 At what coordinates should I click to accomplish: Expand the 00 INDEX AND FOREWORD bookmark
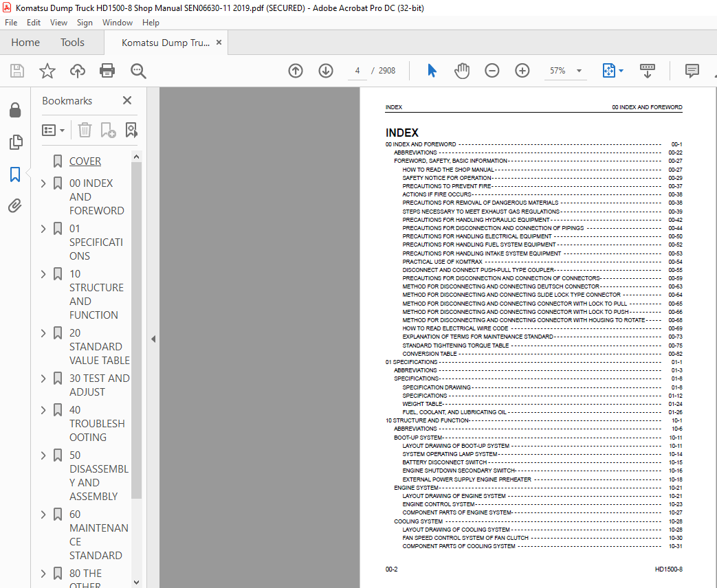click(x=43, y=183)
